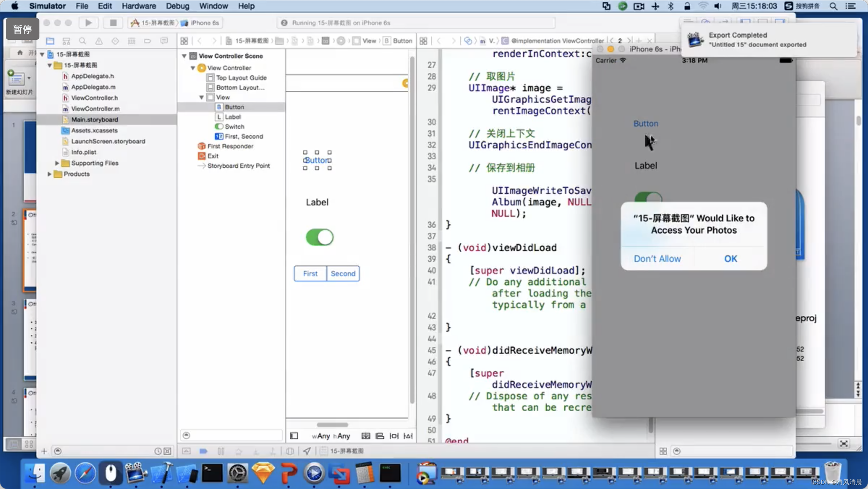Open the search navigator magnifier icon
This screenshot has height=489, width=868.
pos(82,41)
